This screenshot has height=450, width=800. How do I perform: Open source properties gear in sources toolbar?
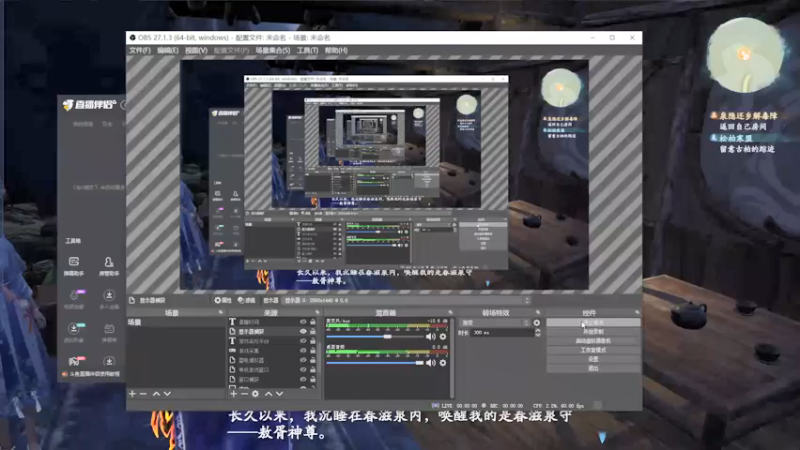[x=255, y=394]
